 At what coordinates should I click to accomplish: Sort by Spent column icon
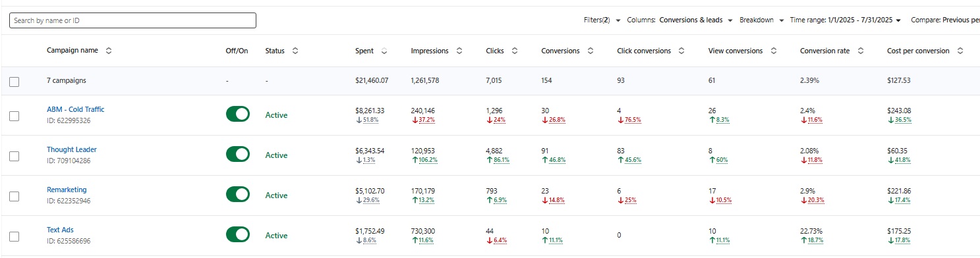384,51
